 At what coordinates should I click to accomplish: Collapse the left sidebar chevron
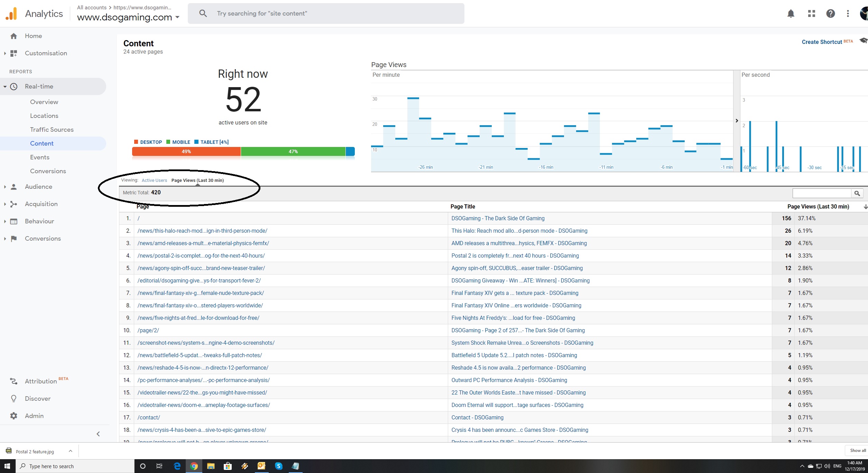click(98, 434)
